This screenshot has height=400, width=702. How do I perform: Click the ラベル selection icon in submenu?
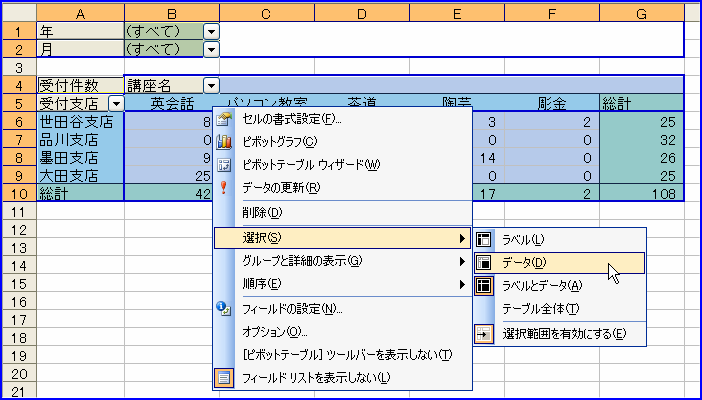484,240
